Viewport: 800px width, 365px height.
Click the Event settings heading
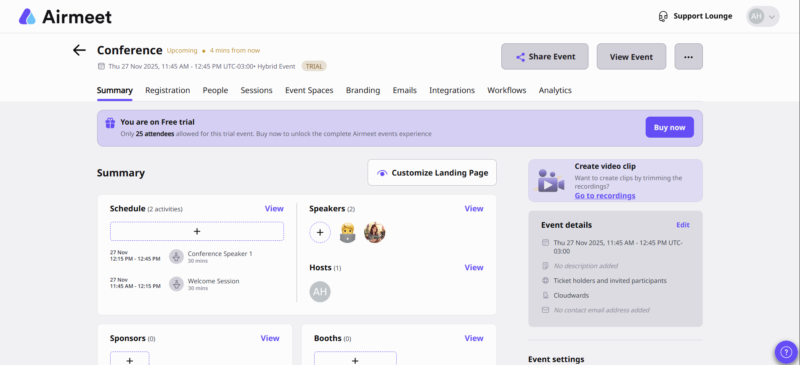click(556, 359)
